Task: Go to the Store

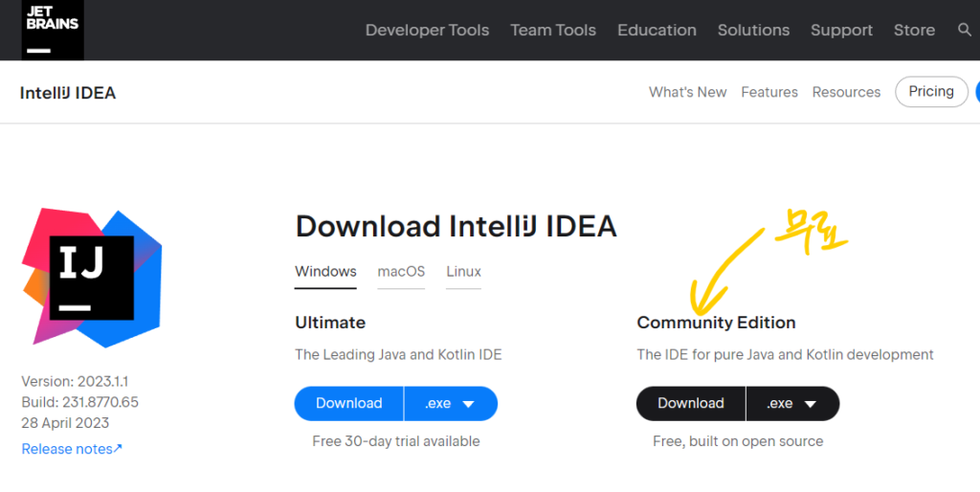Action: [914, 30]
